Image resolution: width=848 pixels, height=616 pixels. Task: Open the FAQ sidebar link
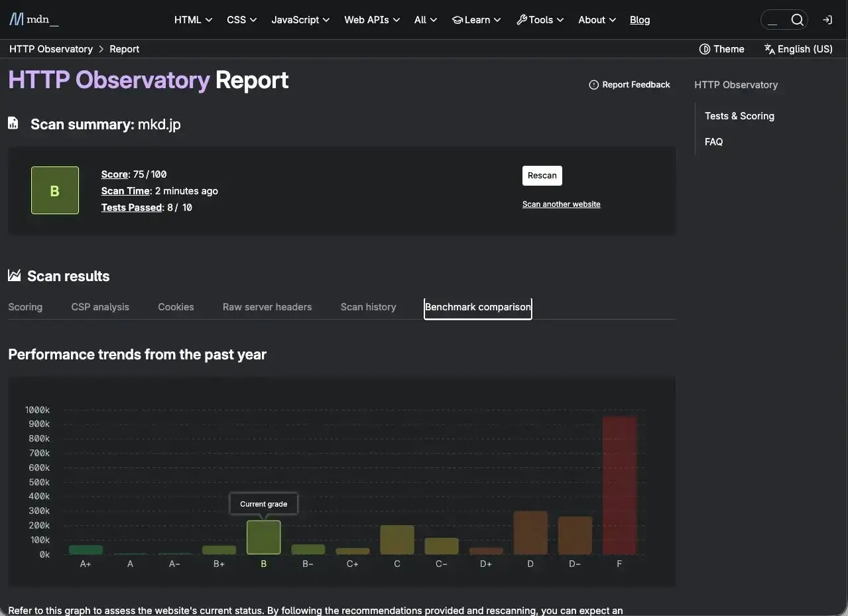coord(714,142)
